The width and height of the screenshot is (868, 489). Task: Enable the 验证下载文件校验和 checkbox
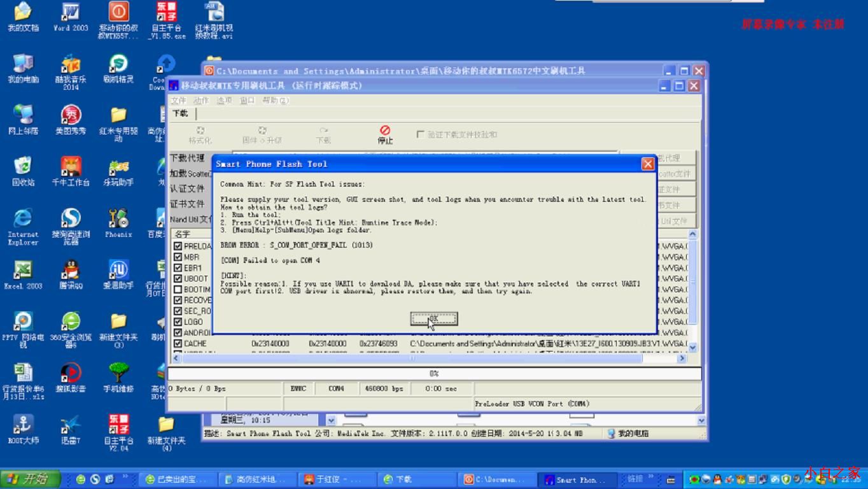(420, 134)
